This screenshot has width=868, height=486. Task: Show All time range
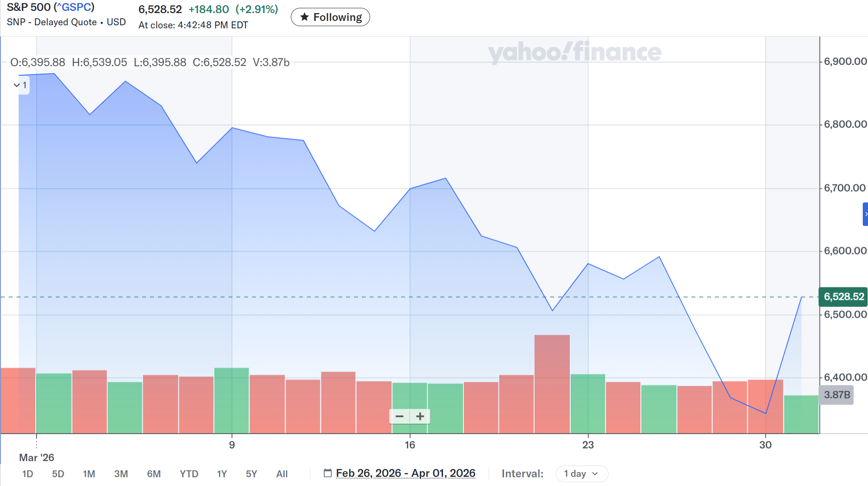pos(282,474)
